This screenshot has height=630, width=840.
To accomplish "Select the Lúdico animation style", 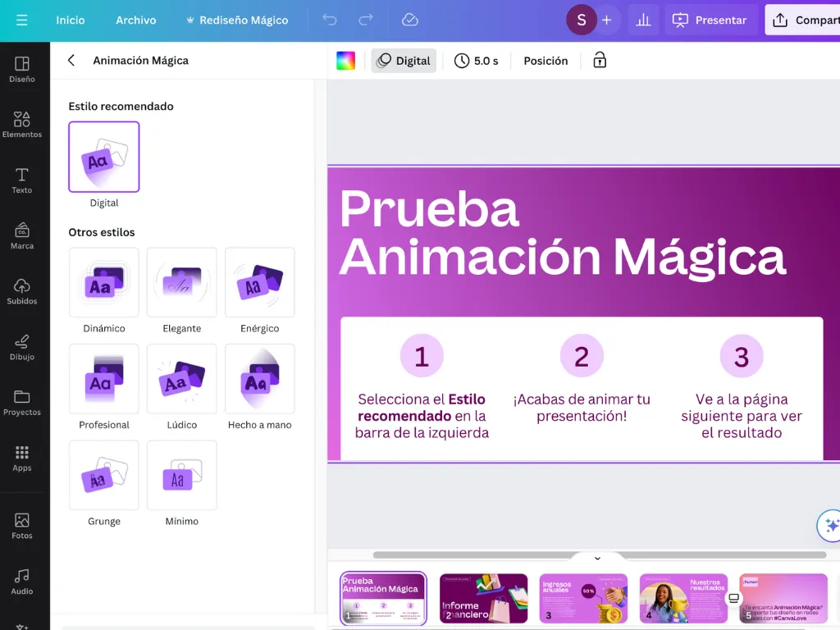I will pyautogui.click(x=181, y=379).
